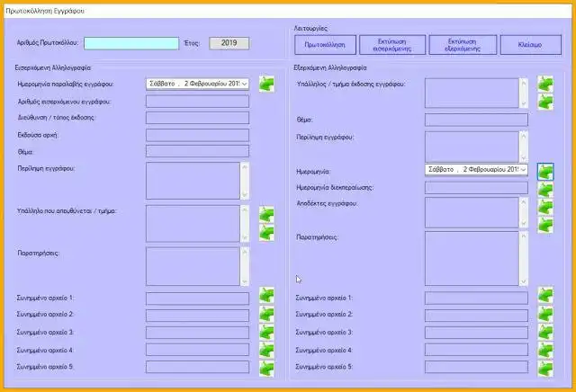Focus incoming Συνημμένο αρχείο 3 text field
Image resolution: width=576 pixels, height=392 pixels.
tap(197, 333)
